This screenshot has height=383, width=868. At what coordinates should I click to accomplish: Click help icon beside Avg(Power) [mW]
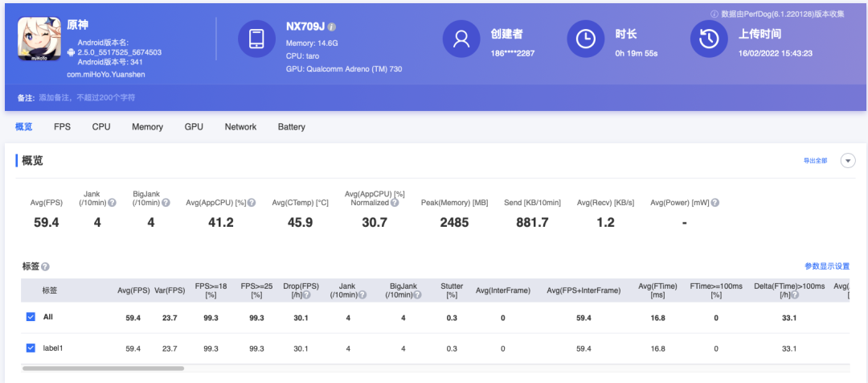coord(714,203)
